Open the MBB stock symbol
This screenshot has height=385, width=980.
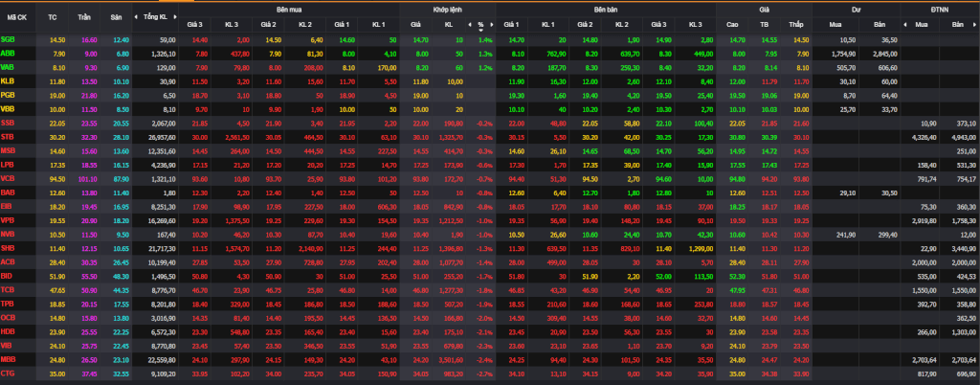point(9,360)
